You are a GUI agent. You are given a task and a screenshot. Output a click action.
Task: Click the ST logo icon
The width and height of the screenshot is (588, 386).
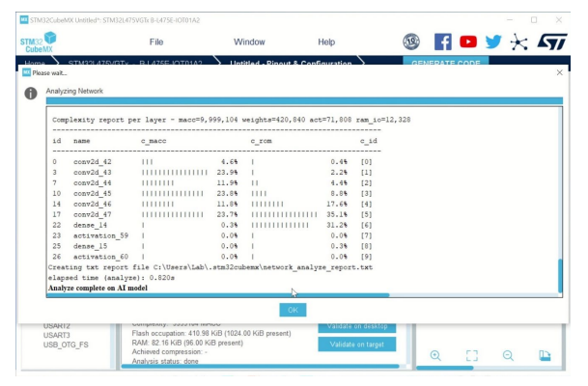(552, 41)
